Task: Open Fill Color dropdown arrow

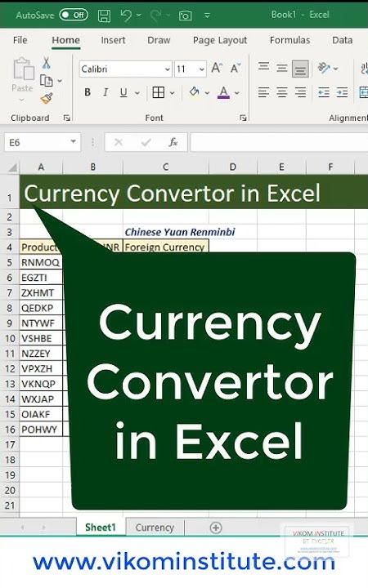Action: [x=207, y=92]
